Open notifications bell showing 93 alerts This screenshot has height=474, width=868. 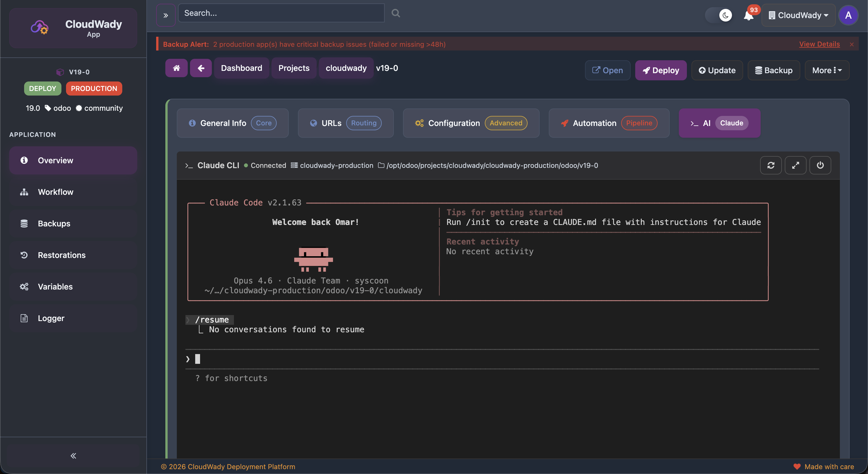pos(749,15)
